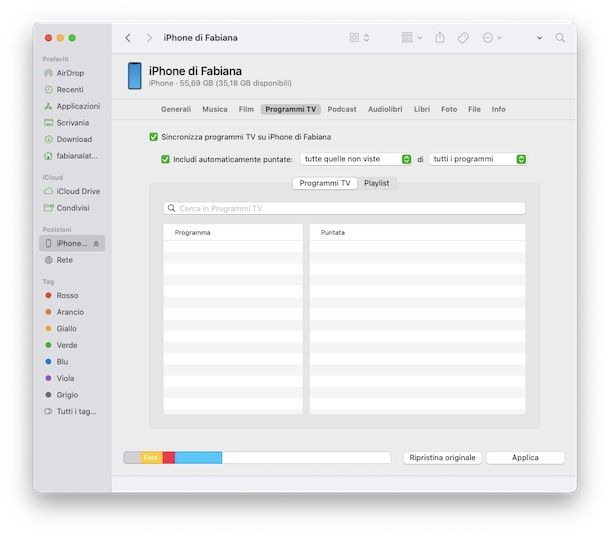The height and width of the screenshot is (536, 610).
Task: Click the blue iPhone device icon
Action: 135,76
